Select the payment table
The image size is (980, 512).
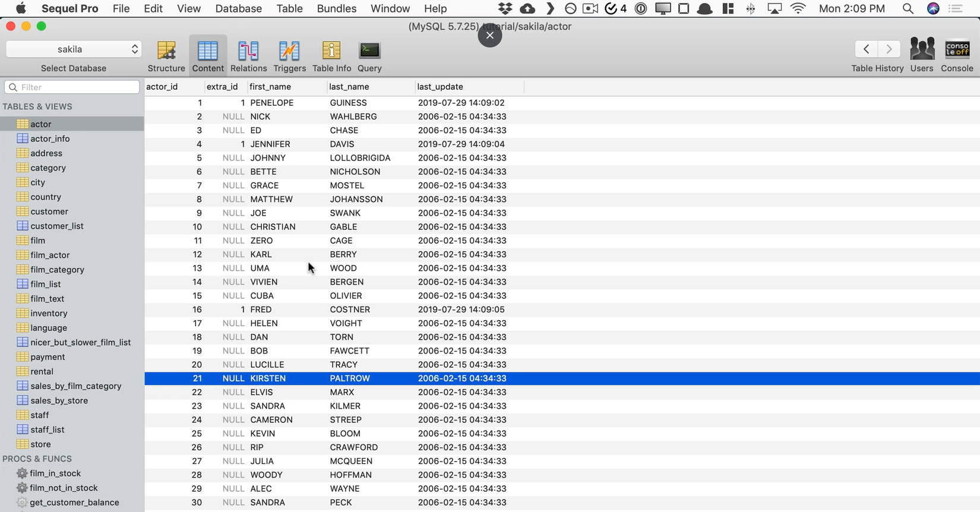(x=72, y=357)
